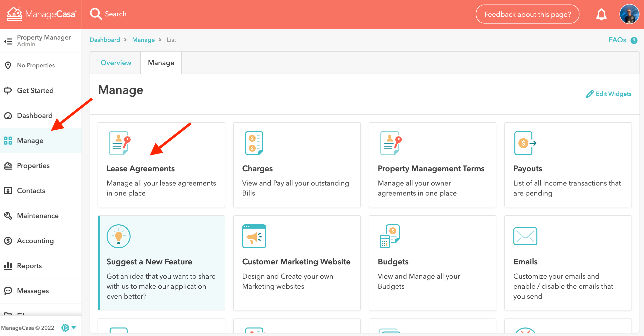Open the notifications bell
The width and height of the screenshot is (644, 336).
coord(601,14)
